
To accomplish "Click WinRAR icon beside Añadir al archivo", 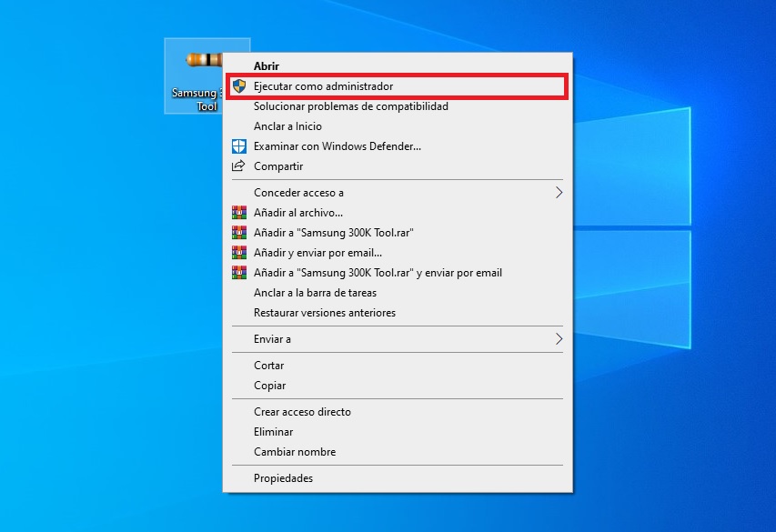I will 239,212.
